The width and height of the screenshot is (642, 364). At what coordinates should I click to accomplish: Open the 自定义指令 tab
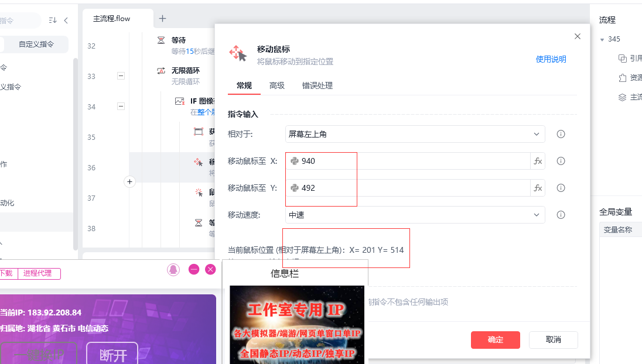pyautogui.click(x=36, y=44)
